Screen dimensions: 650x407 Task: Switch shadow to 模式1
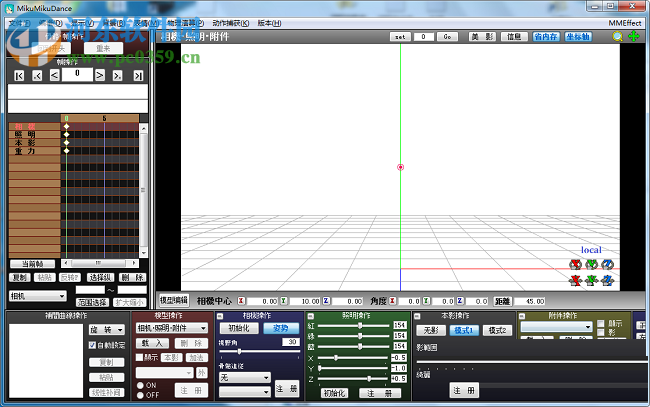pyautogui.click(x=464, y=330)
